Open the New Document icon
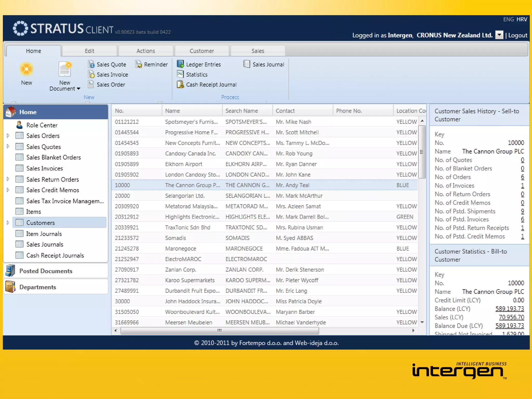532x399 pixels. (65, 69)
